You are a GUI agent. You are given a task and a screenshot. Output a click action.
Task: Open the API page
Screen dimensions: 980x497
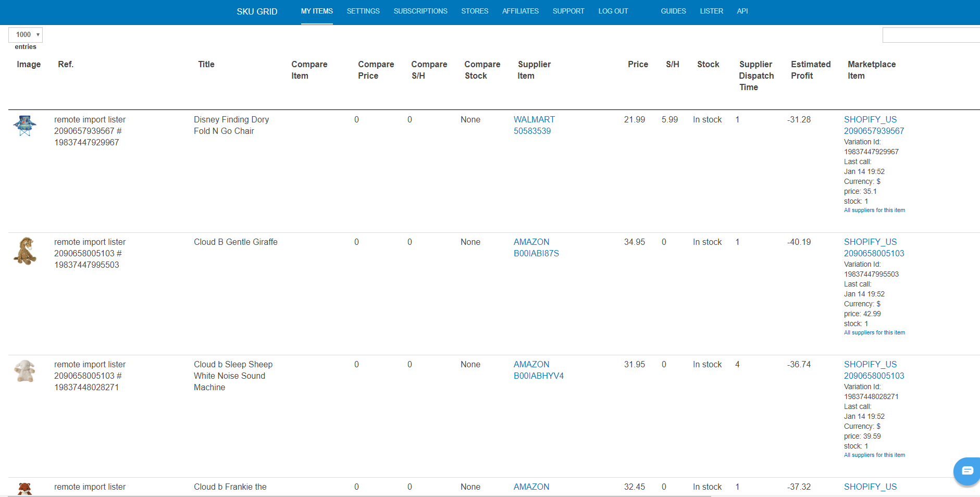point(742,11)
